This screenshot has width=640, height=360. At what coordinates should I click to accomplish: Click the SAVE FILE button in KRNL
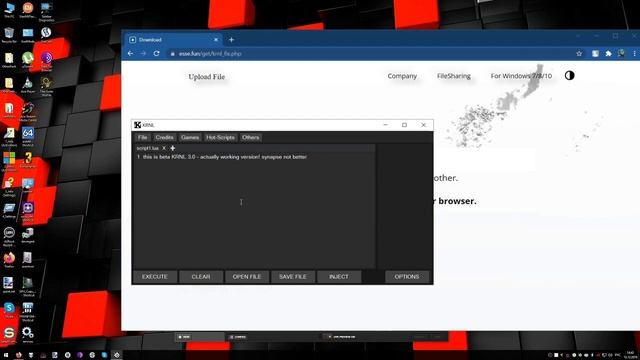[x=293, y=277]
